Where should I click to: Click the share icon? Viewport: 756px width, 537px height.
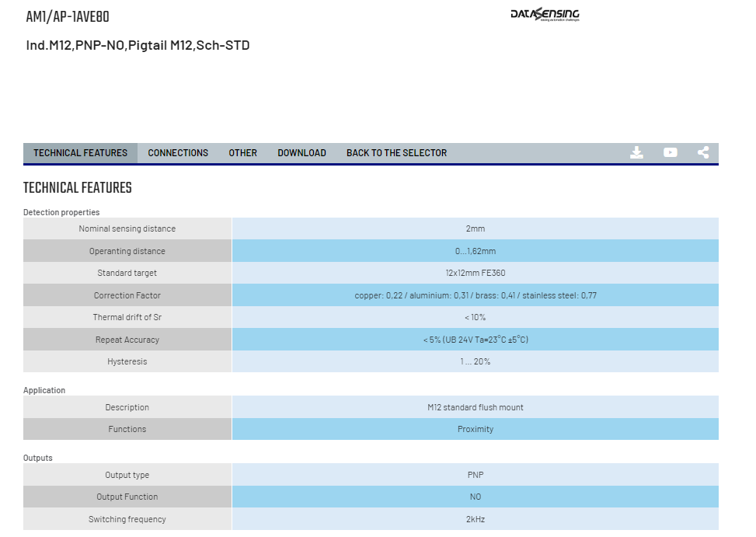click(x=703, y=153)
